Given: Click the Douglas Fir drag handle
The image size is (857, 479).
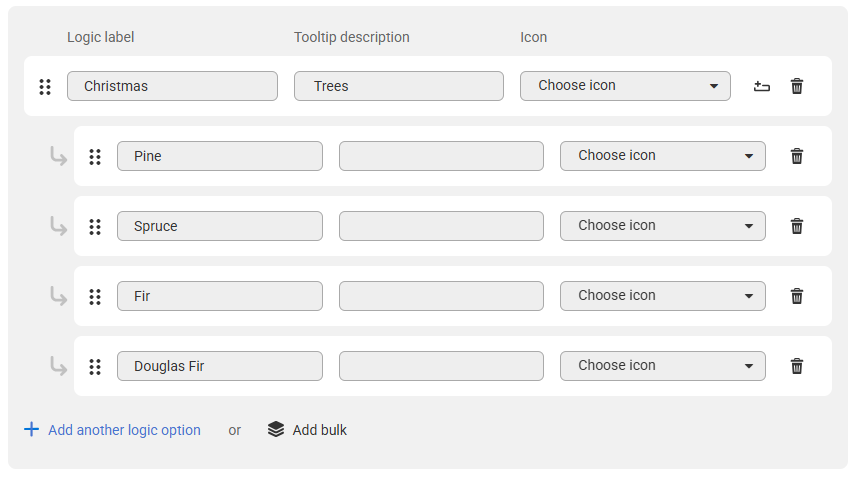Looking at the screenshot, I should [x=95, y=367].
